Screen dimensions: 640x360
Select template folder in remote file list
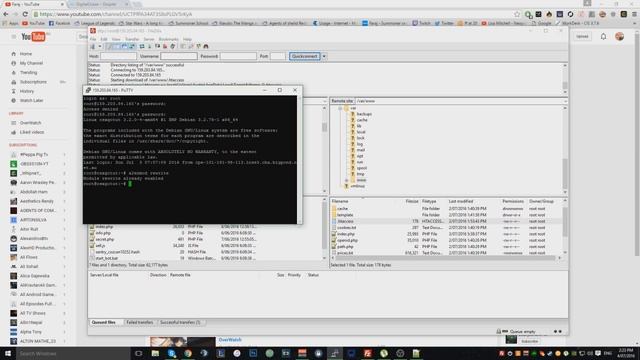point(345,215)
